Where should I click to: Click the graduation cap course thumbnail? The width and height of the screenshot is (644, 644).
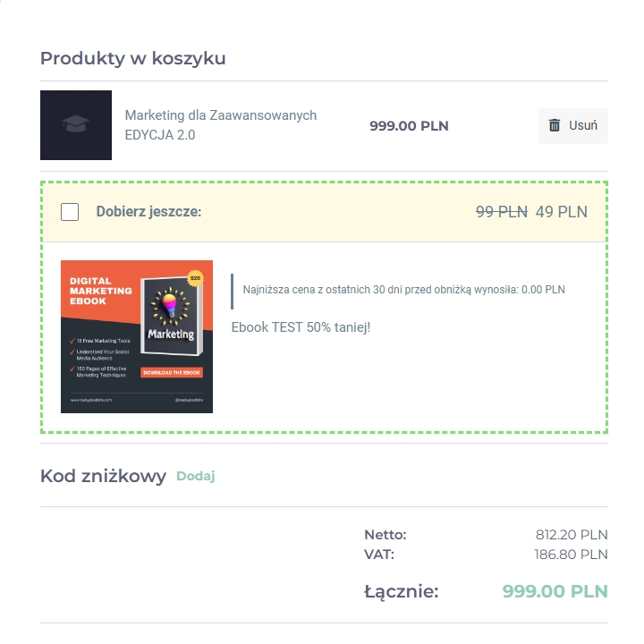[x=76, y=125]
